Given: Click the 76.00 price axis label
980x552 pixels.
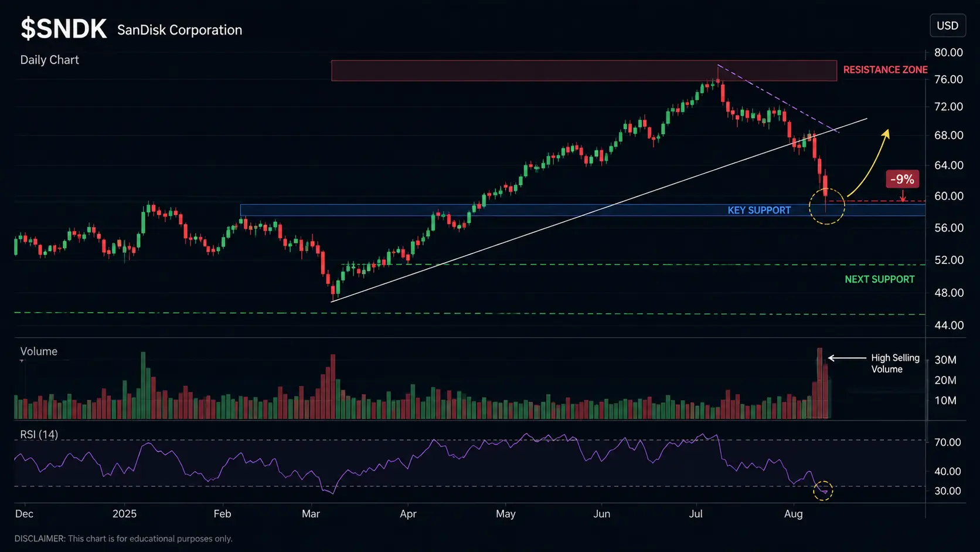Looking at the screenshot, I should pyautogui.click(x=948, y=79).
